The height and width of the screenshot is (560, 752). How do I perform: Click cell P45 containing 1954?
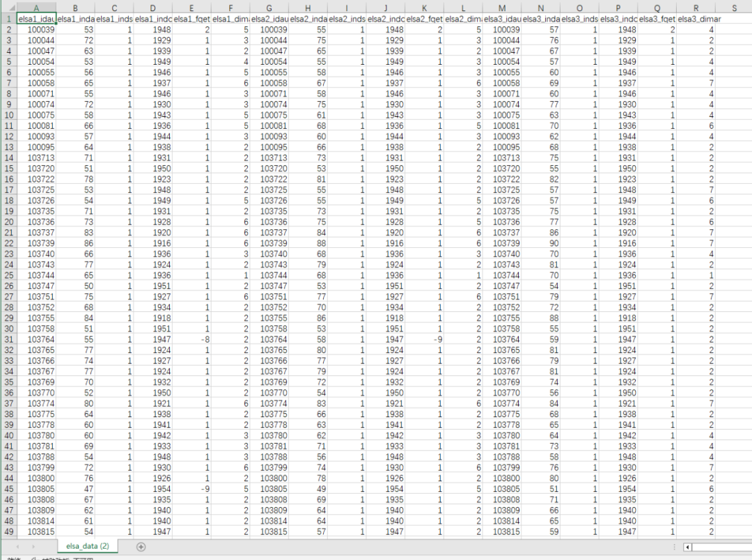tap(619, 488)
